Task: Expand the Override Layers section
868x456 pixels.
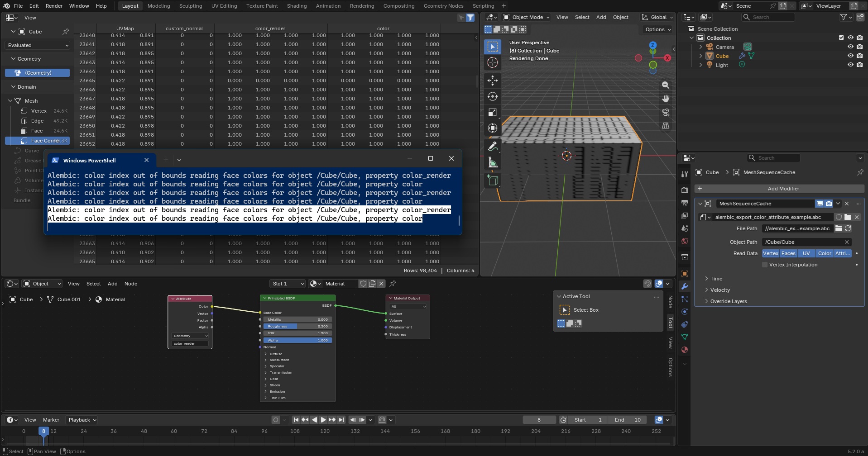Action: [728, 301]
